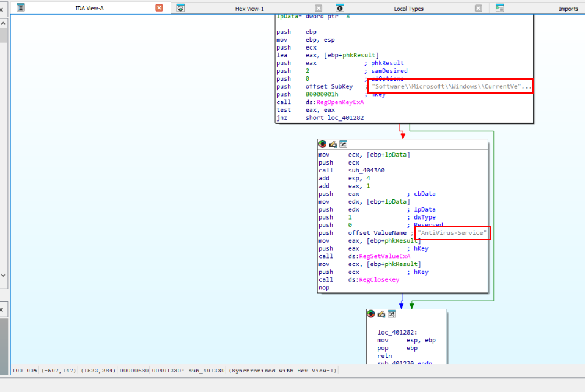Click the pencil icon on loc_401282 block
Viewport: 585px width, 392px height.
381,314
